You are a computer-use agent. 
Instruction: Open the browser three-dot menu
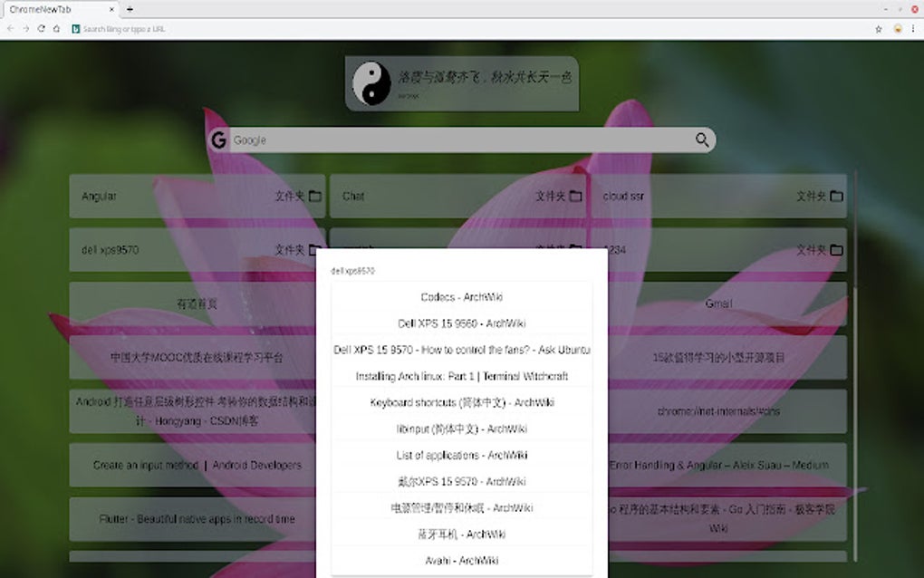click(x=913, y=29)
